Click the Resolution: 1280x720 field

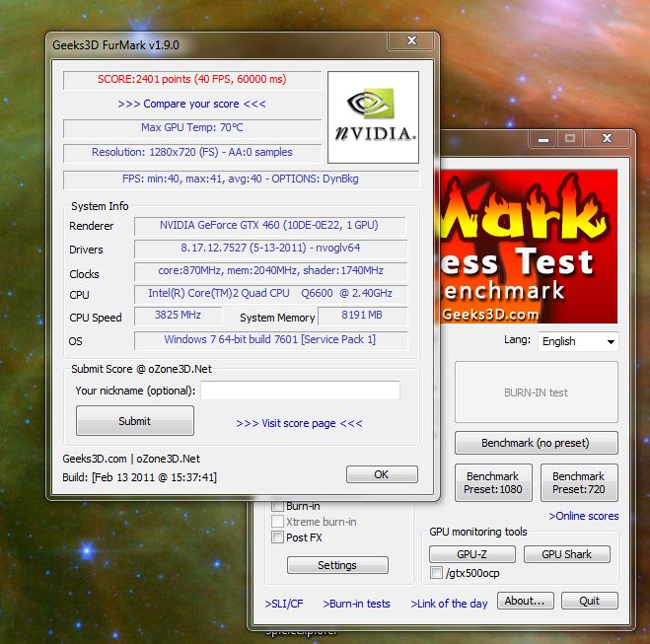pos(192,153)
